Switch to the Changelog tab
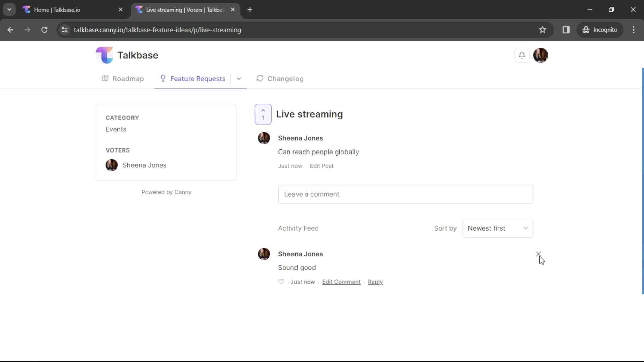Viewport: 644px width, 362px height. [280, 79]
